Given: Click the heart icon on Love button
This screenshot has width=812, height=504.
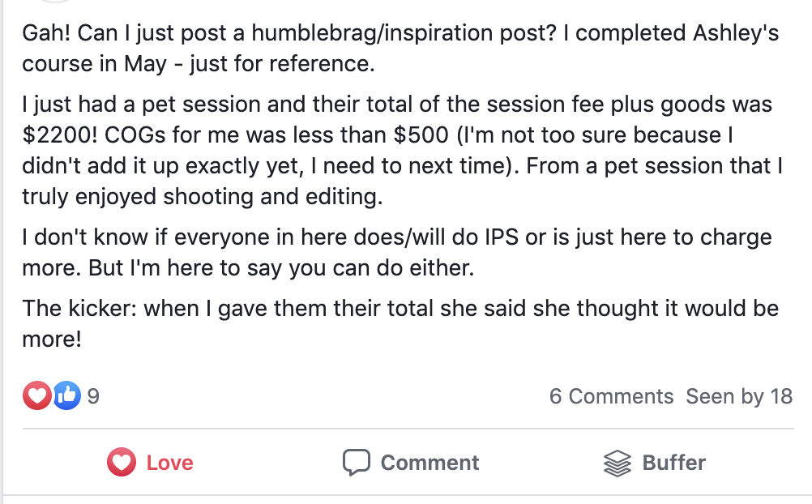Looking at the screenshot, I should point(121,463).
